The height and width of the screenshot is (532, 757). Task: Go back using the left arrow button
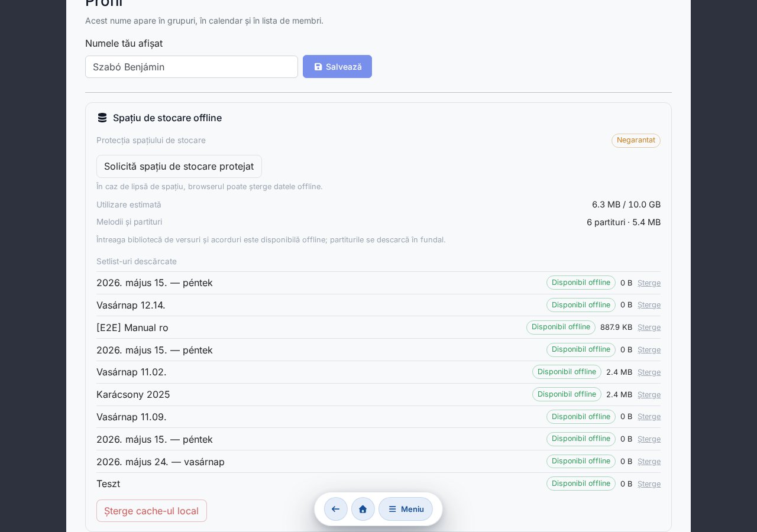point(336,509)
